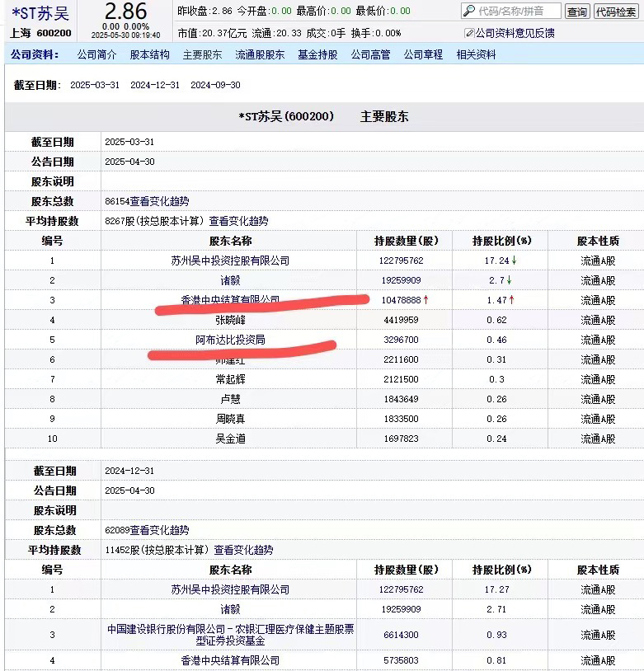Image resolution: width=644 pixels, height=671 pixels.
Task: Select holding count 19259909 with ratio 2.7
Action: coord(402,280)
